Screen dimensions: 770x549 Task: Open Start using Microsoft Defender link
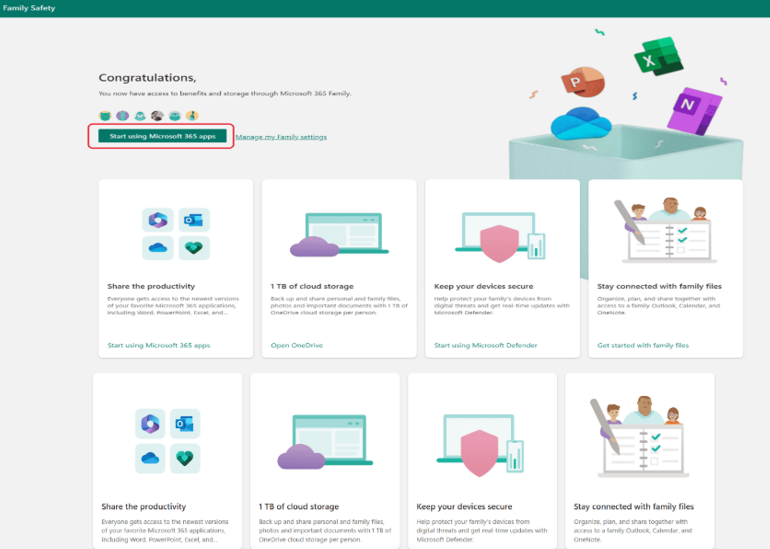point(486,345)
